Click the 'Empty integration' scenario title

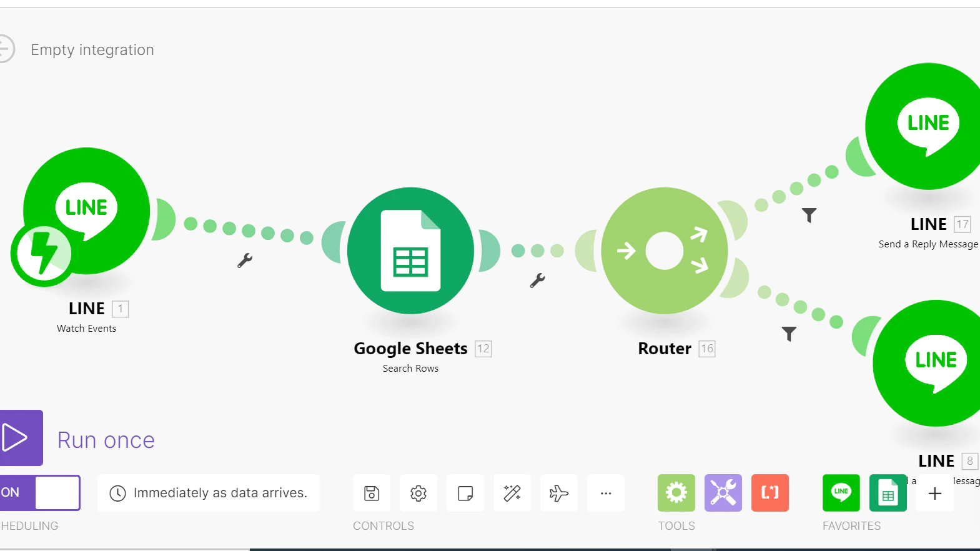(92, 50)
